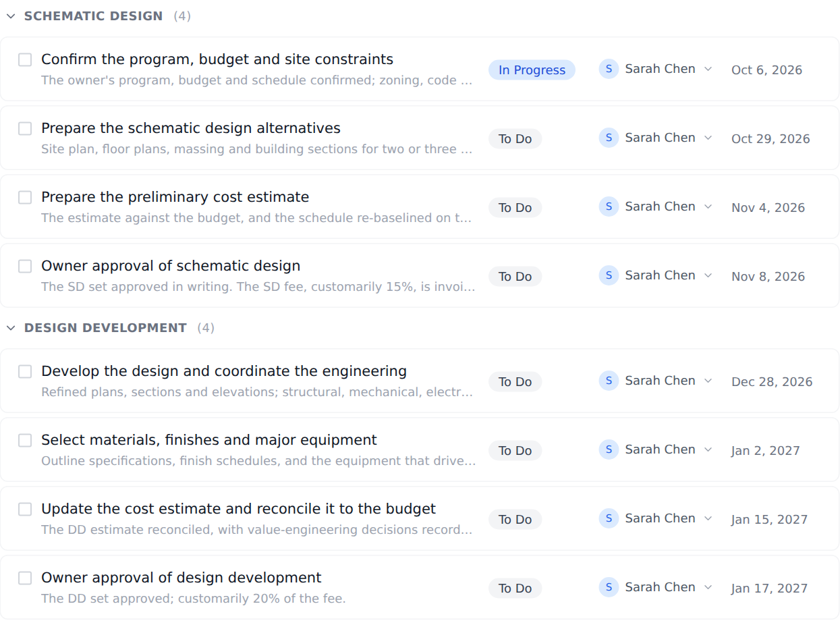This screenshot has width=840, height=627.
Task: Check 'Update the cost estimate and reconcile' task
Action: pos(25,509)
